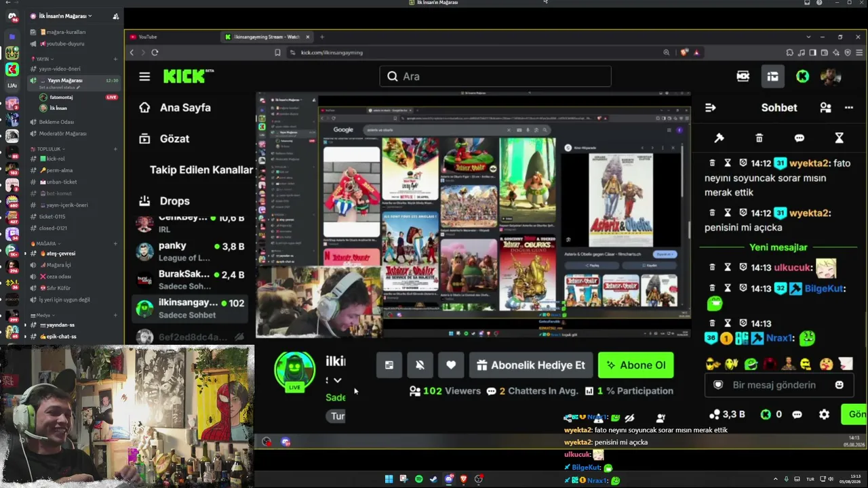
Task: Delete wyekta2's 'fato neyini' message
Action: [712, 163]
